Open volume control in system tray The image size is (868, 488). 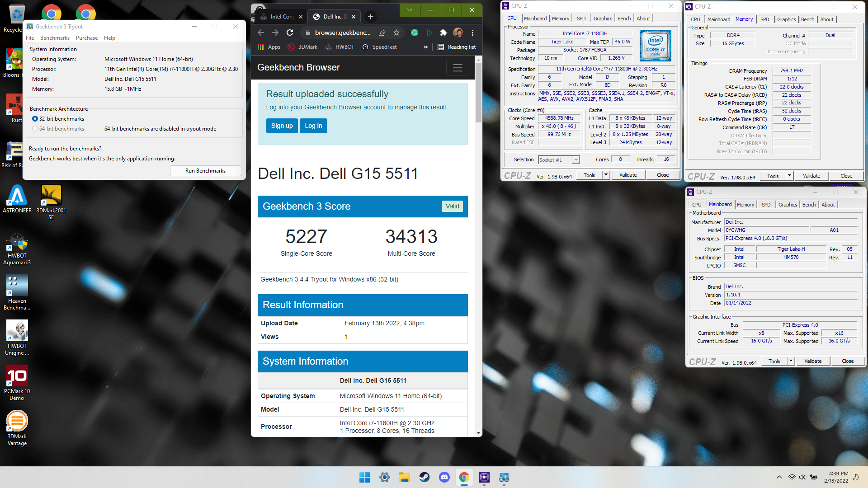coord(802,477)
